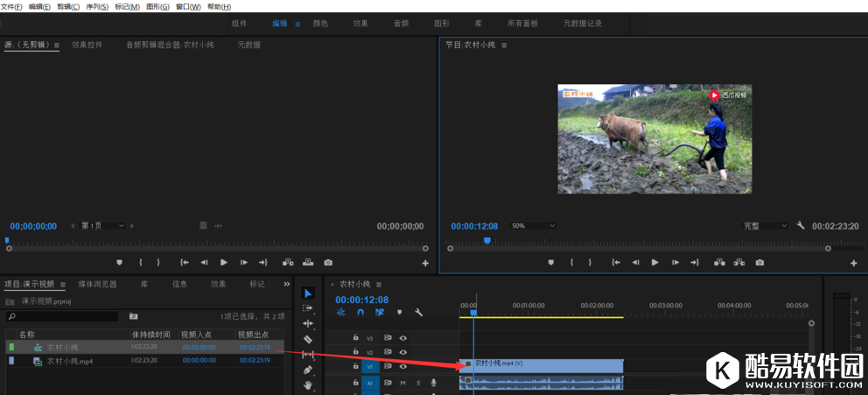
Task: Select the Pen tool in the toolbar
Action: click(308, 370)
